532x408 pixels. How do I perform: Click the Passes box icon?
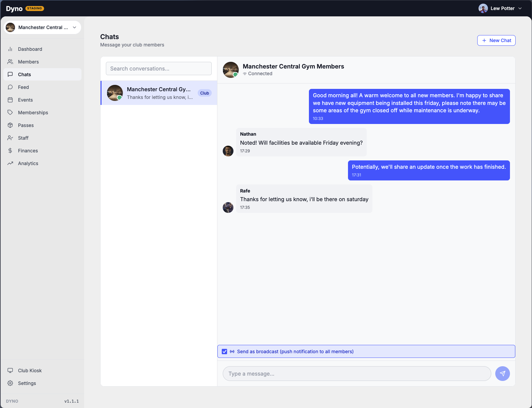[10, 125]
